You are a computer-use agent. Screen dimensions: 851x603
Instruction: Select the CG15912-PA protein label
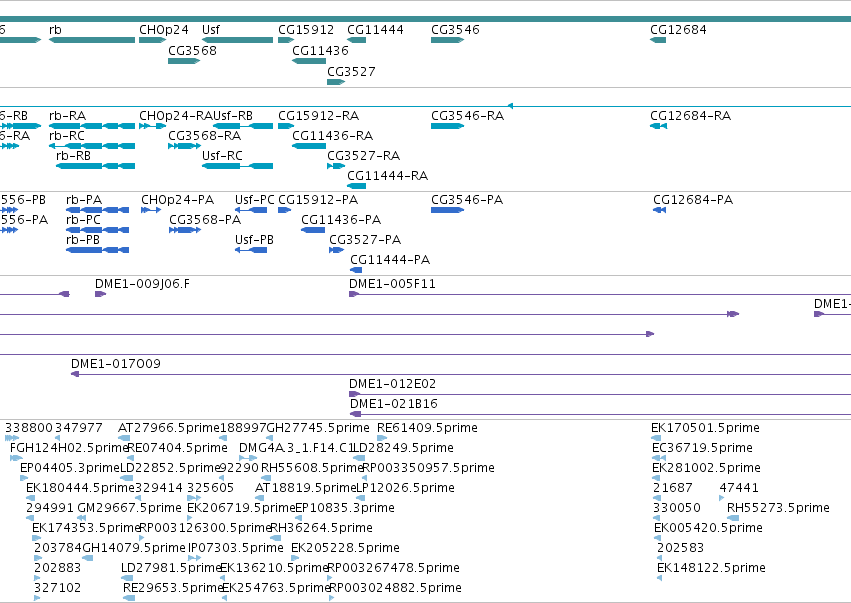click(318, 200)
